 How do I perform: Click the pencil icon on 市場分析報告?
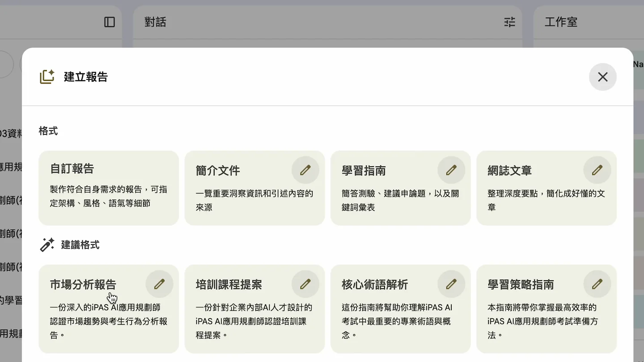coord(160,284)
